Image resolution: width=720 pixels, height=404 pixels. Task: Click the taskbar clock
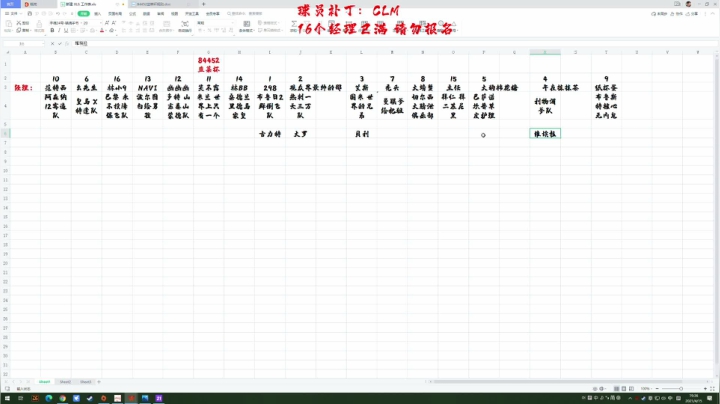tap(694, 398)
